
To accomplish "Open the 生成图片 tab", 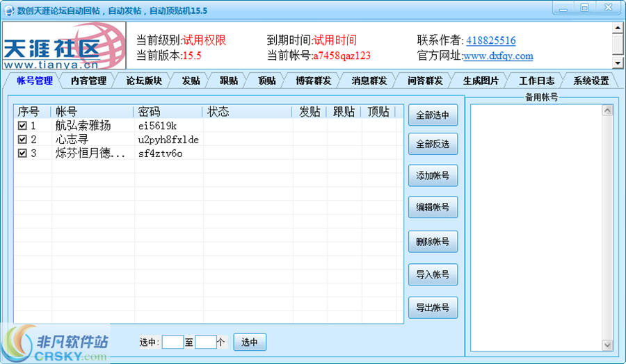I will 481,81.
